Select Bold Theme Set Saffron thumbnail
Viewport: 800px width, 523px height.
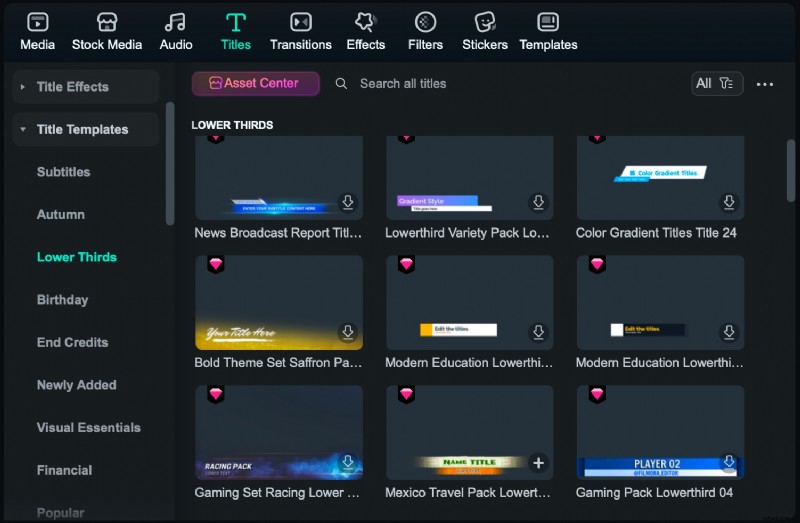[x=279, y=303]
